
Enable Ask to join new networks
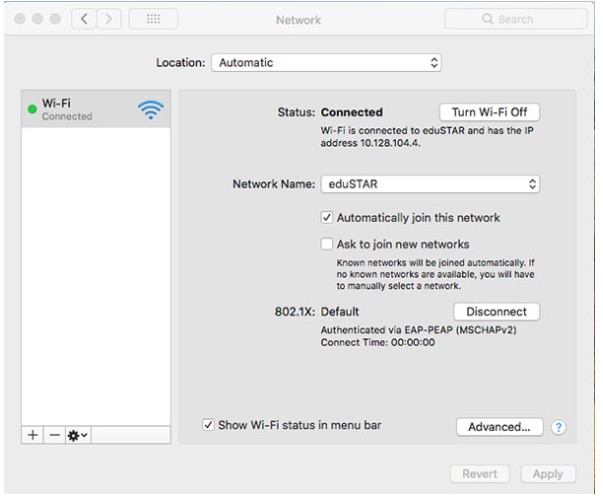pos(326,243)
